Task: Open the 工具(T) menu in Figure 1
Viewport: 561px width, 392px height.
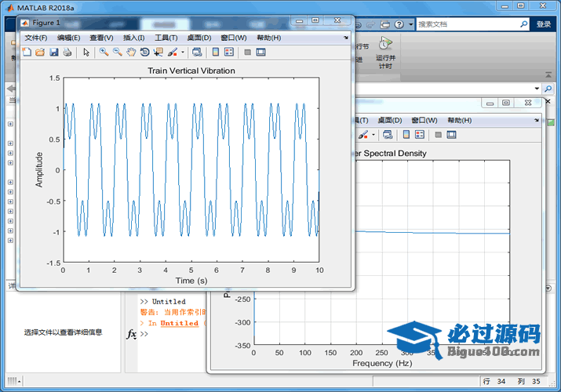Action: click(x=166, y=38)
